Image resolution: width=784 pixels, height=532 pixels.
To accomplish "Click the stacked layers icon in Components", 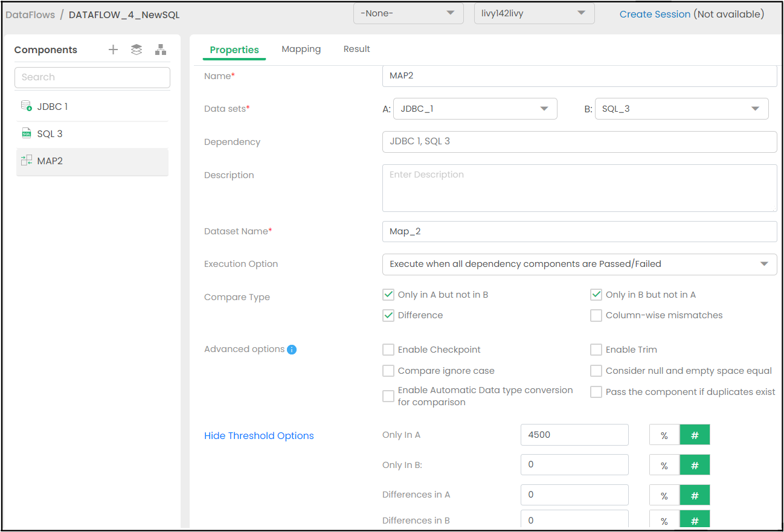I will pyautogui.click(x=137, y=50).
